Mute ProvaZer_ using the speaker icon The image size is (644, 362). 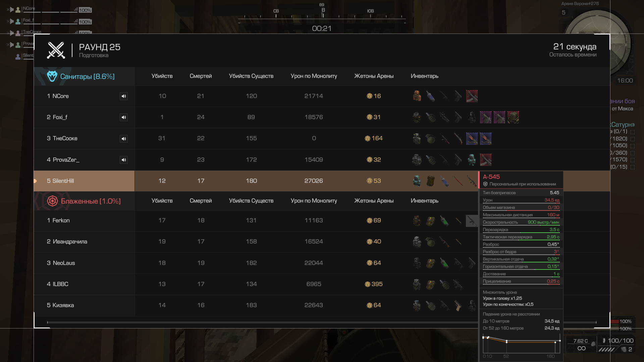click(x=124, y=160)
